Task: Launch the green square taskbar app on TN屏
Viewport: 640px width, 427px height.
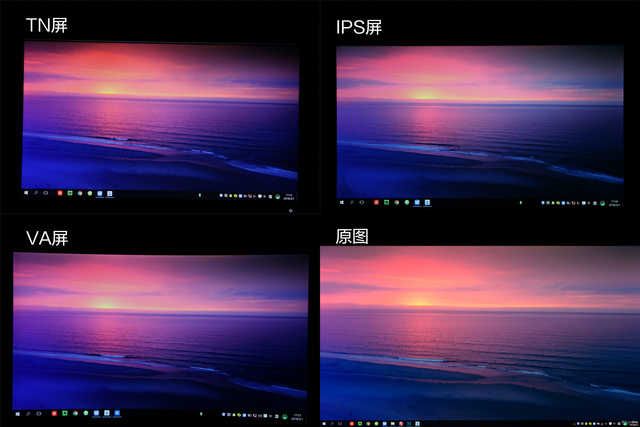Action: point(70,193)
